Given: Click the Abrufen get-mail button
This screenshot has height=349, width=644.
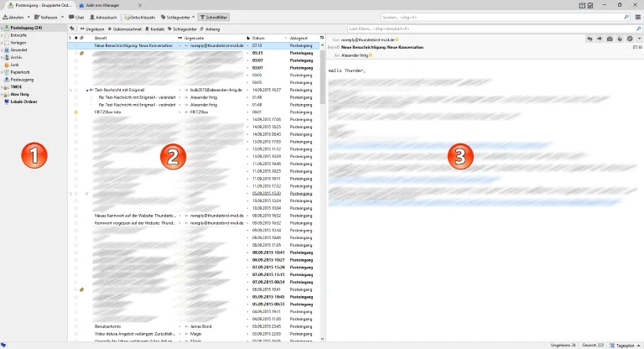Looking at the screenshot, I should [13, 18].
